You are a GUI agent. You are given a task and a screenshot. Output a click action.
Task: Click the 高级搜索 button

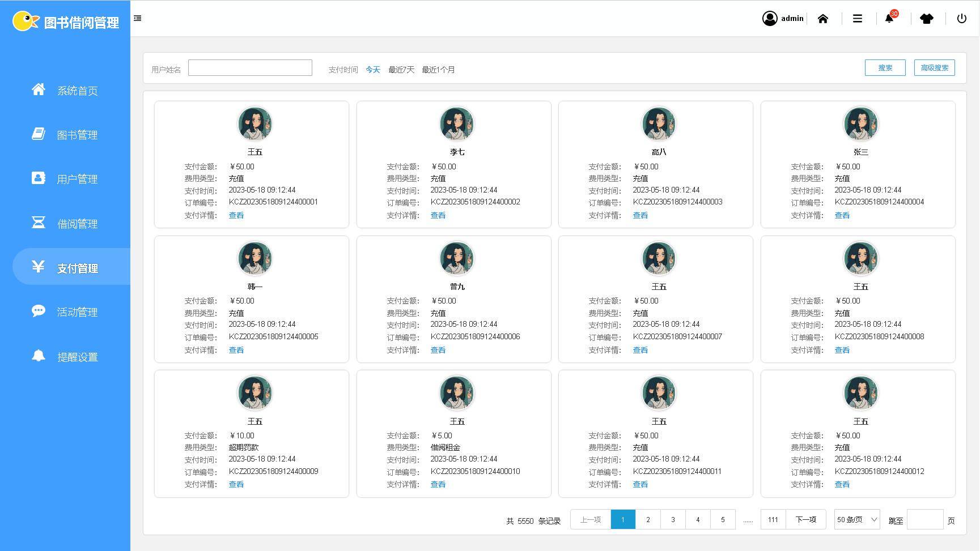click(x=934, y=68)
